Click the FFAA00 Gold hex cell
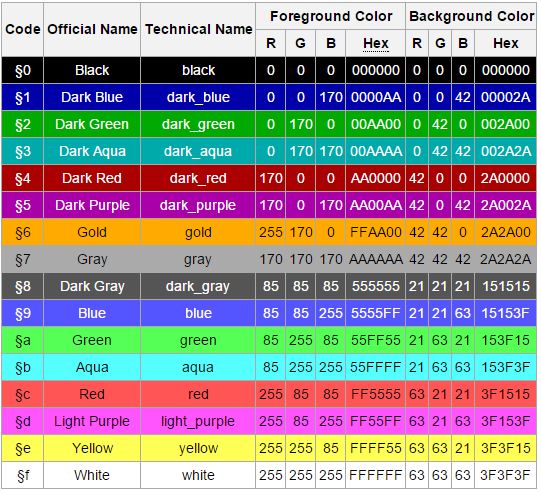This screenshot has height=492, width=541. pos(376,232)
